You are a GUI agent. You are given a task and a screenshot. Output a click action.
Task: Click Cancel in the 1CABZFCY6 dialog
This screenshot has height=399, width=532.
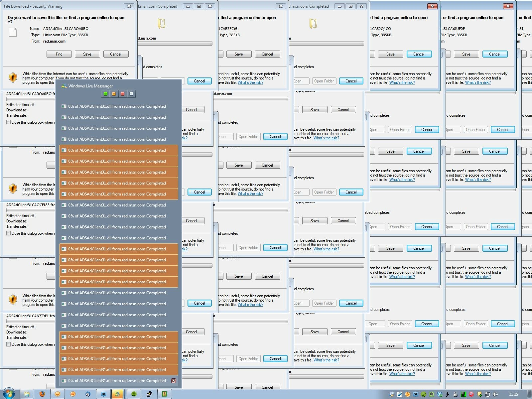(267, 54)
